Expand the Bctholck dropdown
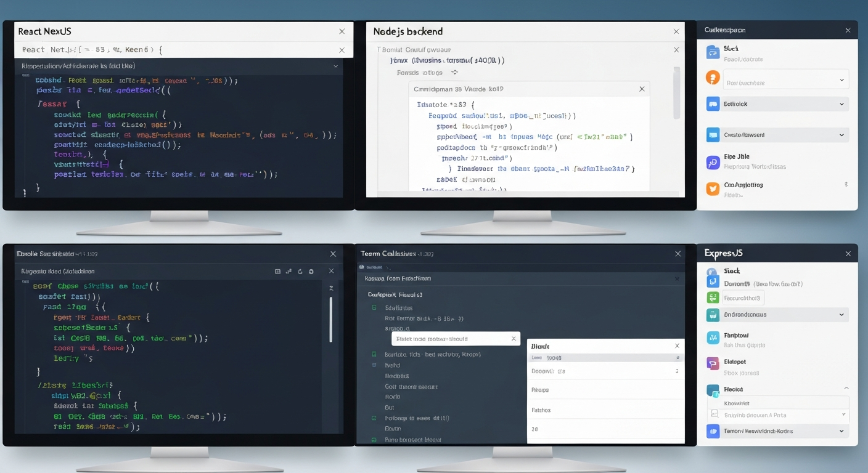 coord(841,104)
